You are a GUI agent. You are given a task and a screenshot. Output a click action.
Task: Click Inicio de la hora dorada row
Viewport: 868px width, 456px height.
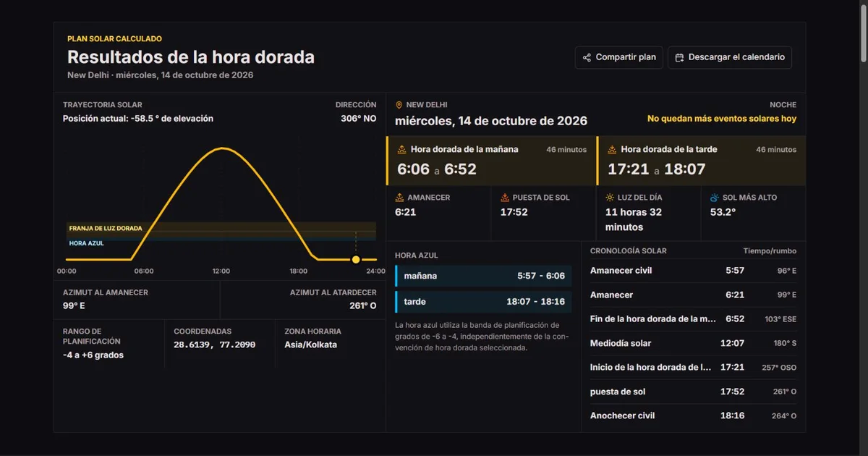point(693,367)
